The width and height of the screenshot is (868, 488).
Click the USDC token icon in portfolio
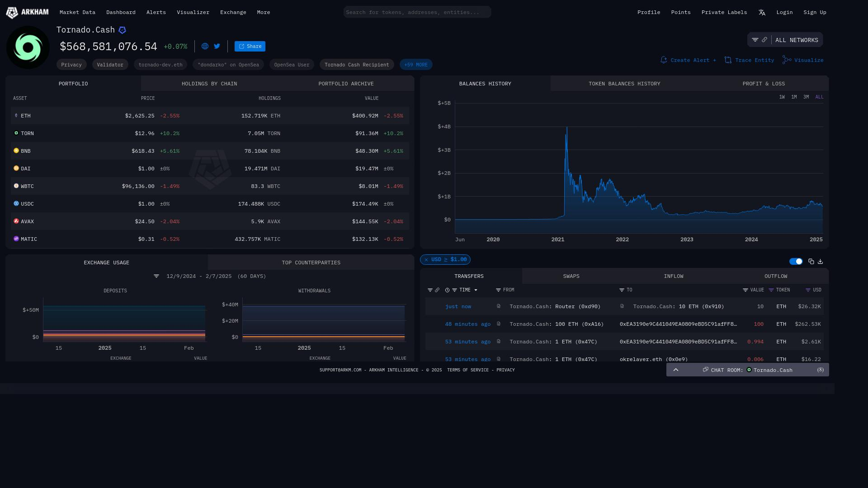click(16, 204)
